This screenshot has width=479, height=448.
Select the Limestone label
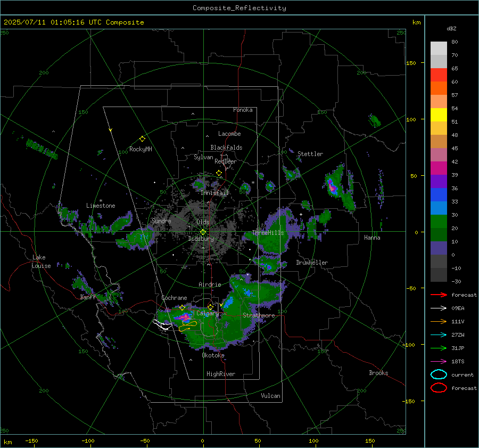101,206
